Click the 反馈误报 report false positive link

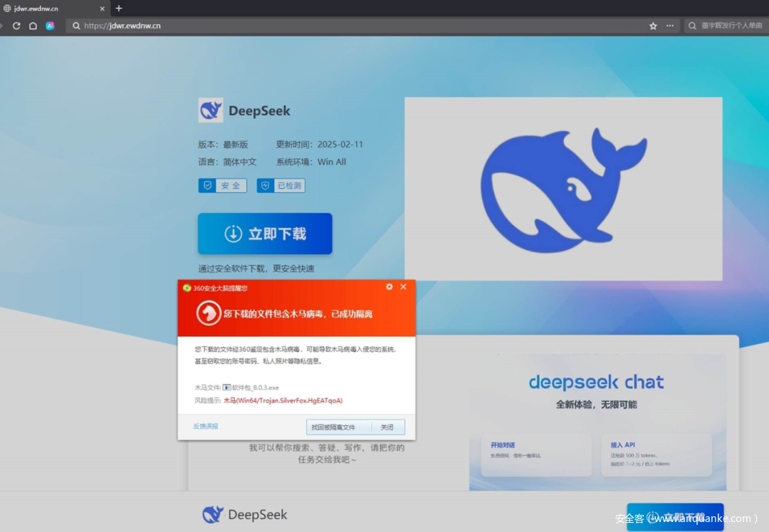point(206,427)
